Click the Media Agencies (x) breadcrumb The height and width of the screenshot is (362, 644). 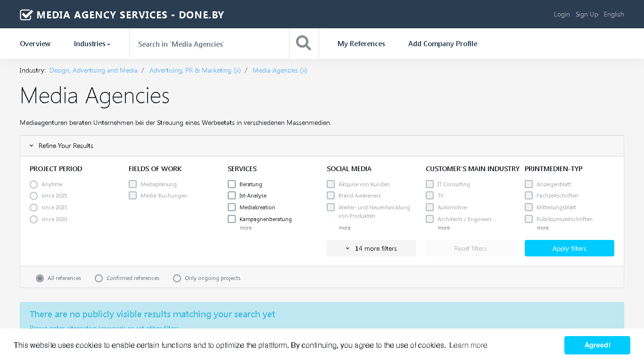pos(280,70)
